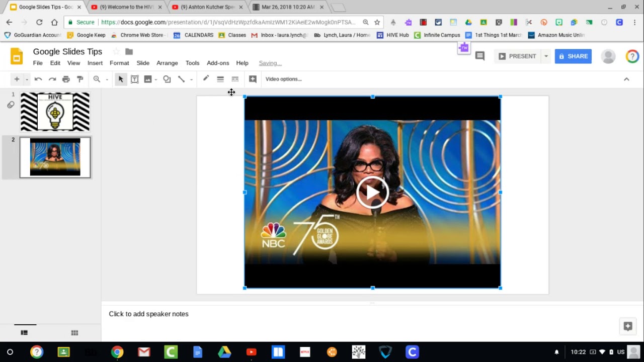Open the comments speech bubble icon
Screen dimensions: 644x362
click(x=480, y=56)
